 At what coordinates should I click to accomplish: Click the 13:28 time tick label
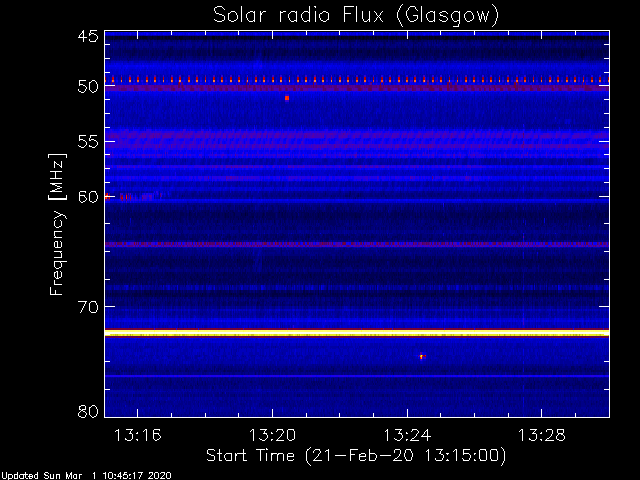click(542, 435)
